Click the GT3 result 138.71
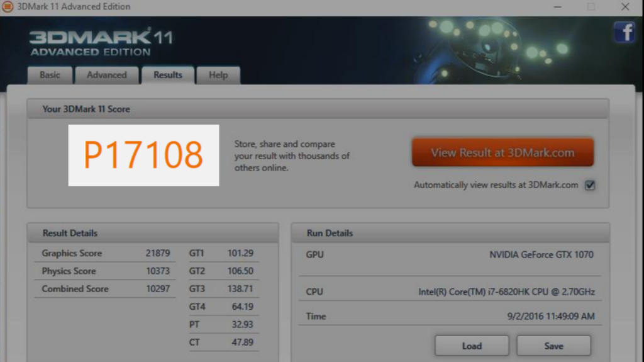Viewport: 644px width, 362px height. [240, 289]
